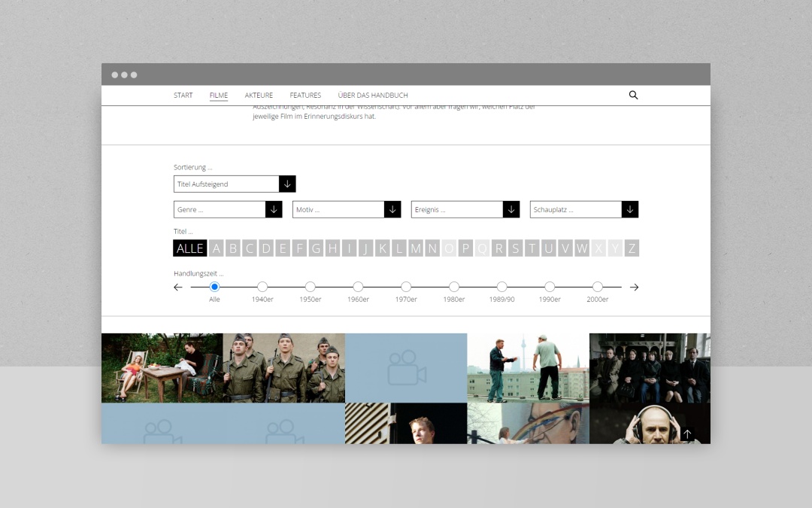Screen dimensions: 812x508
Task: Click the scroll-to-top arrow icon
Action: [687, 434]
